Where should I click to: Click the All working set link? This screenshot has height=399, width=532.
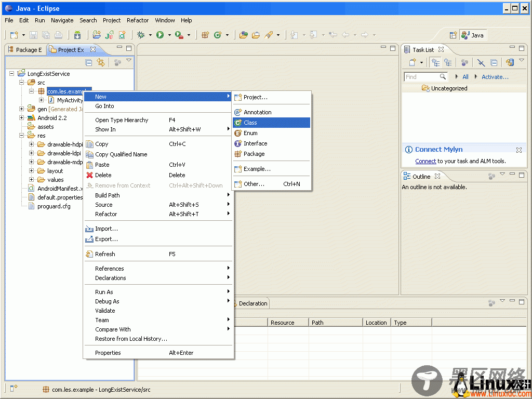[465, 77]
